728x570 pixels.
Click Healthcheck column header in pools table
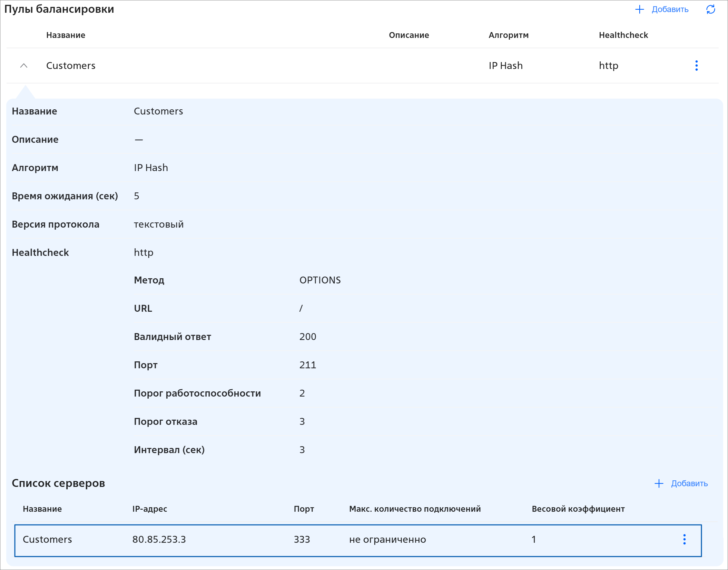pos(623,35)
